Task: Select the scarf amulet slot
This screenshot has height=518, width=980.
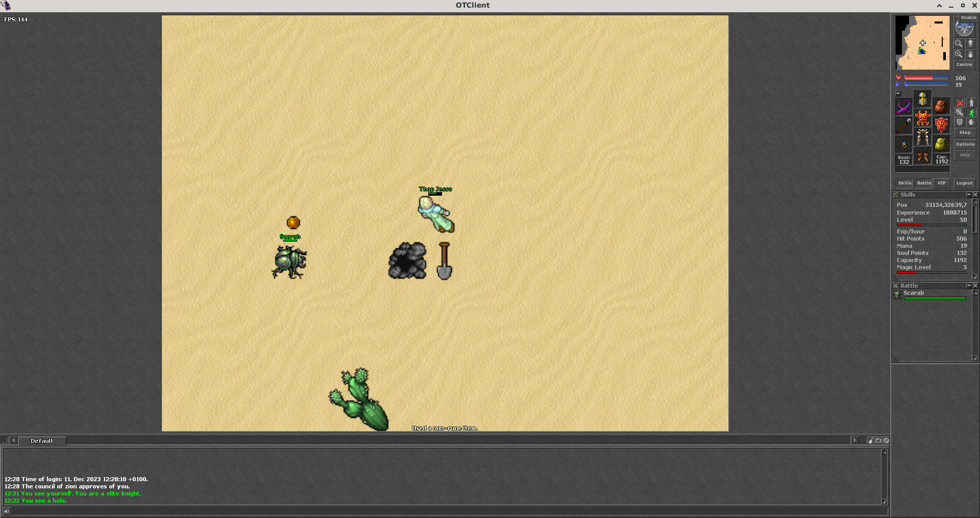Action: pos(903,107)
